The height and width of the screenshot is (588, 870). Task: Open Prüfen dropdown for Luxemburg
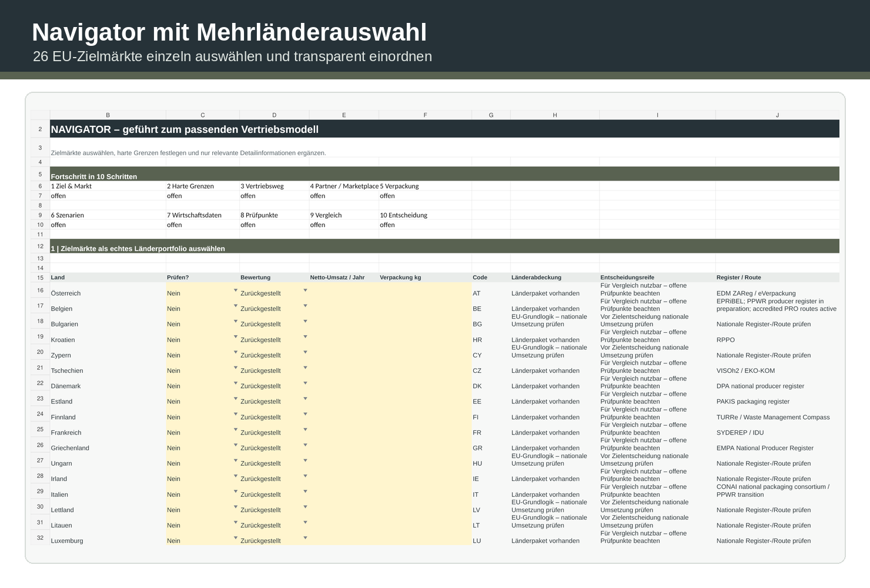click(236, 538)
